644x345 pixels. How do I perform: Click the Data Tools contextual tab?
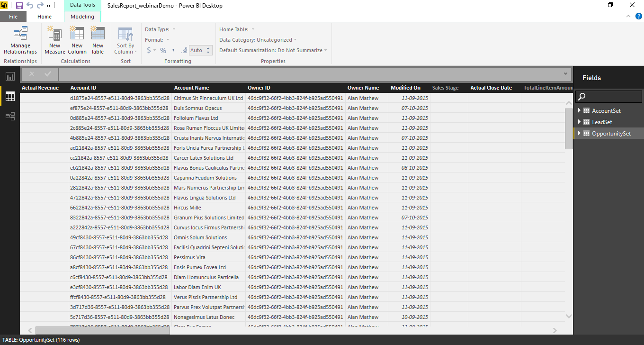[x=82, y=5]
